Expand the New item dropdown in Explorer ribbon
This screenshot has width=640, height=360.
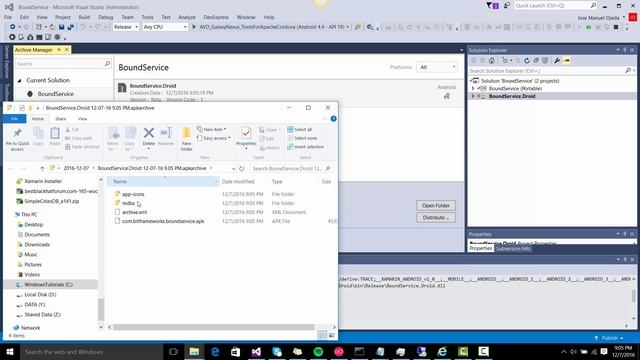[x=211, y=129]
